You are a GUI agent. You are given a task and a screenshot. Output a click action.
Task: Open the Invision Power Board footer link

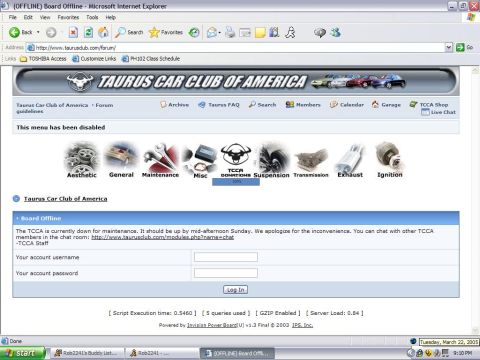[x=212, y=325]
